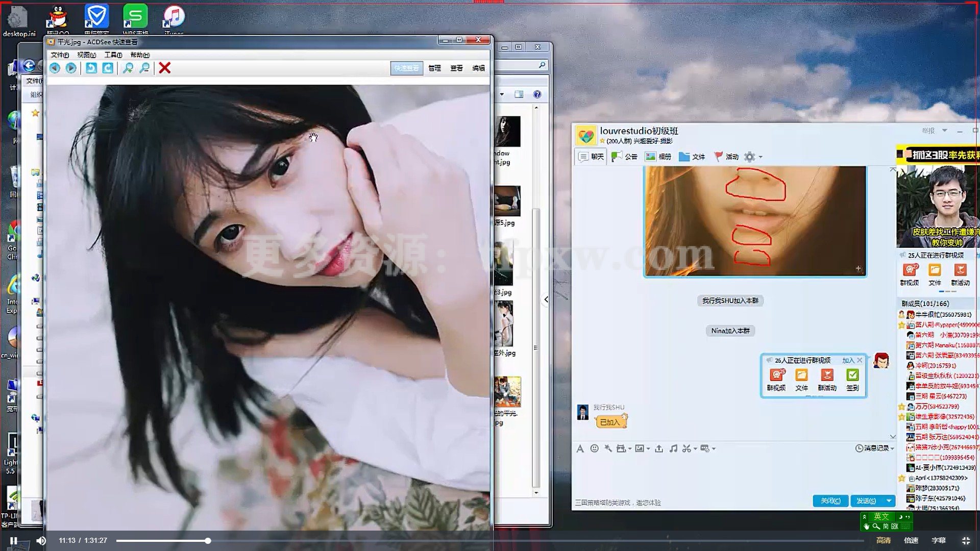Click the font style A icon
Viewport: 980px width, 551px height.
580,448
